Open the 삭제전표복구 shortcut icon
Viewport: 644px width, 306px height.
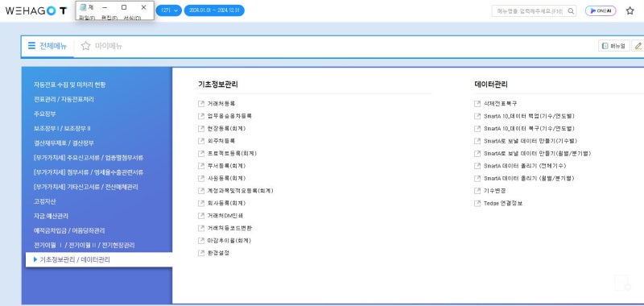point(477,104)
